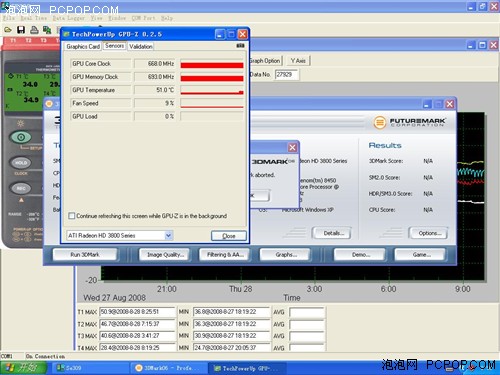The width and height of the screenshot is (500, 375).
Task: Click the Futuremark logo
Action: [x=409, y=122]
